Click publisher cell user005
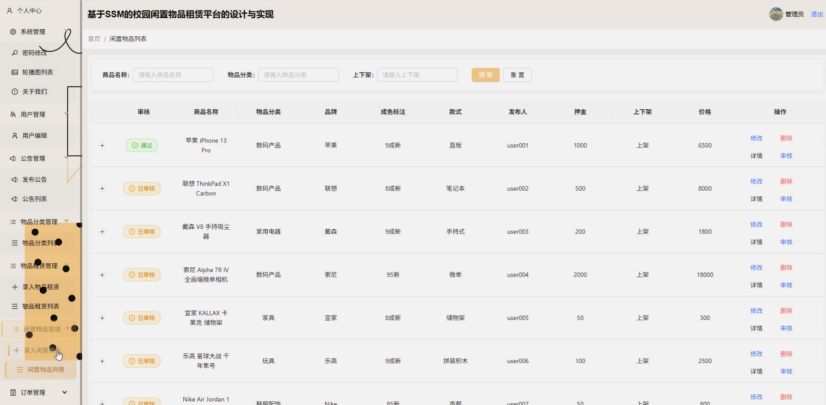Image resolution: width=826 pixels, height=405 pixels. (x=517, y=318)
